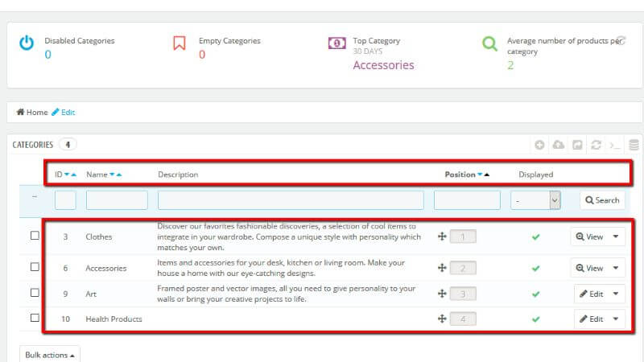The image size is (644, 362).
Task: Add new category with plus icon
Action: click(539, 145)
